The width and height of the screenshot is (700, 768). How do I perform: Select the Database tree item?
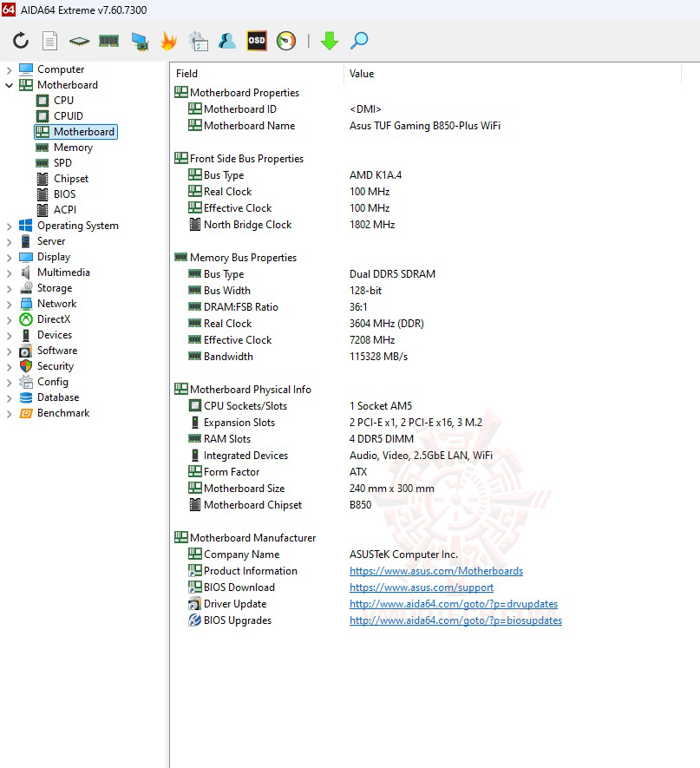pyautogui.click(x=58, y=397)
